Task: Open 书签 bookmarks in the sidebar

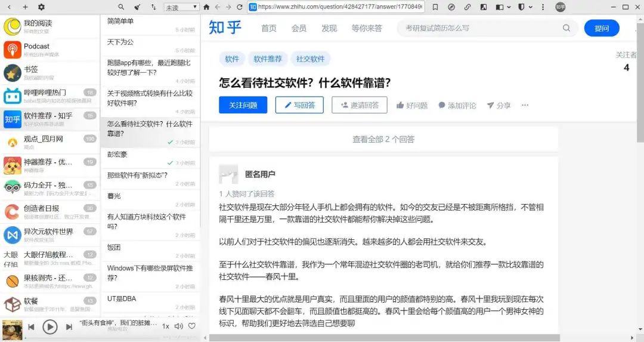Action: (49, 73)
